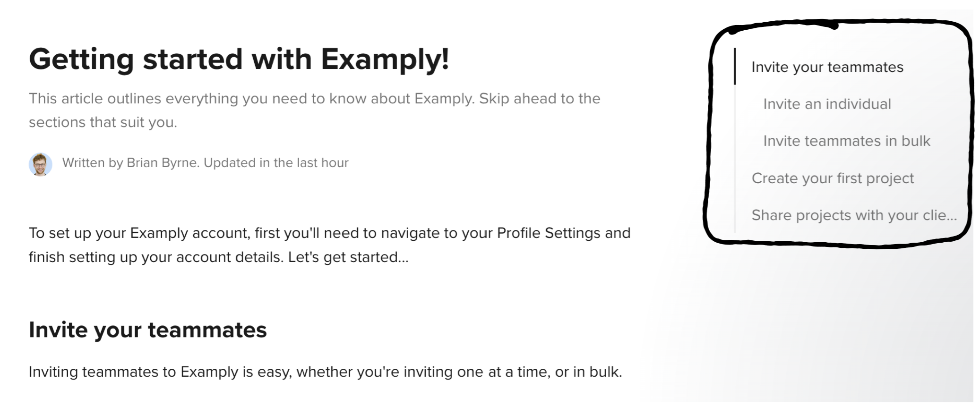Click the word Examply in the subtitle
Viewport: 980px width, 407px height.
pyautogui.click(x=444, y=99)
